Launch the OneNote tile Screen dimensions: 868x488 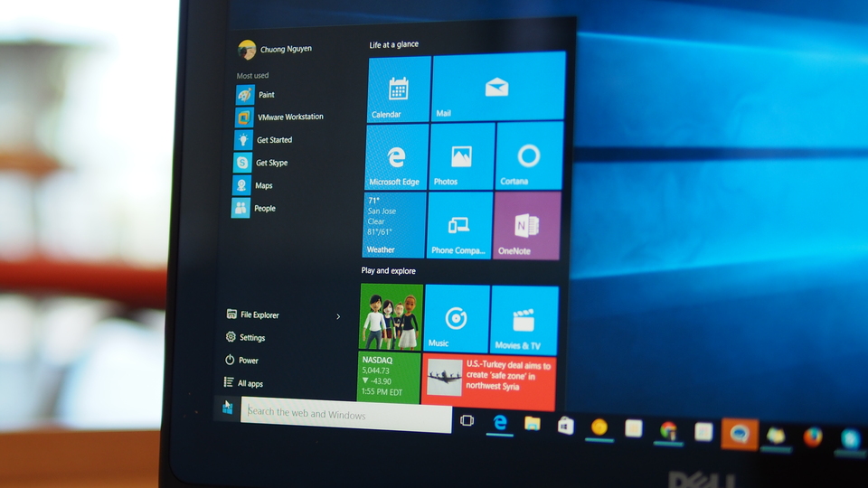click(527, 226)
